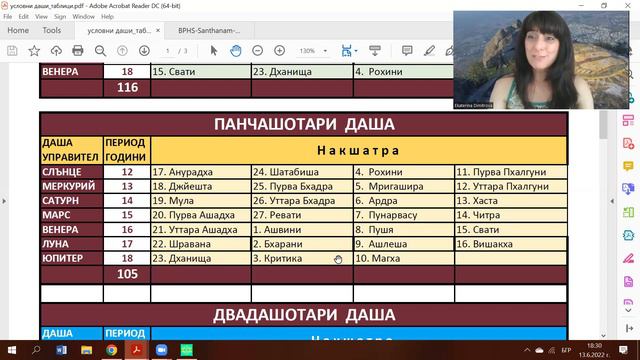Open teal Compress PDF tool in right pane

[x=628, y=235]
